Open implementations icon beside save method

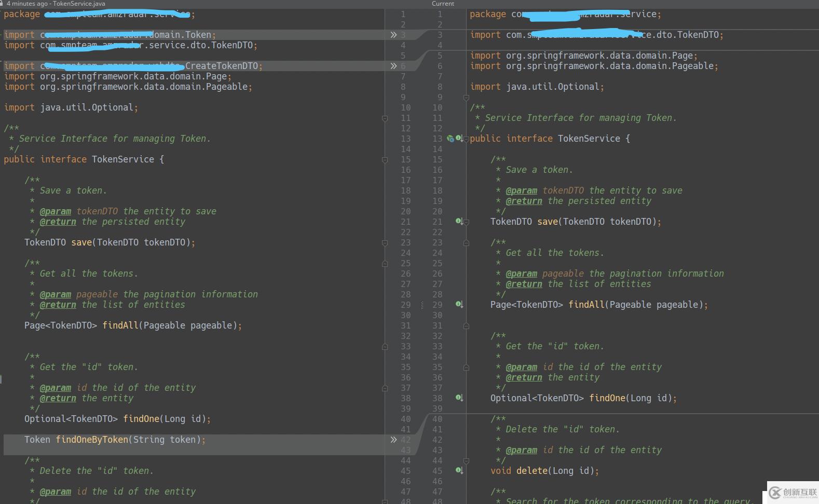(x=459, y=222)
